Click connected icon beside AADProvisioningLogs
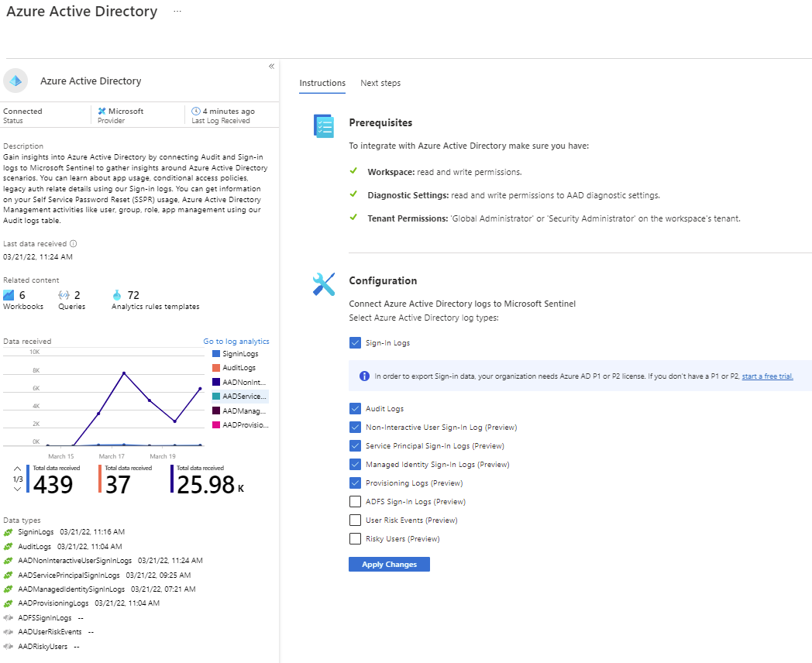 [8, 603]
